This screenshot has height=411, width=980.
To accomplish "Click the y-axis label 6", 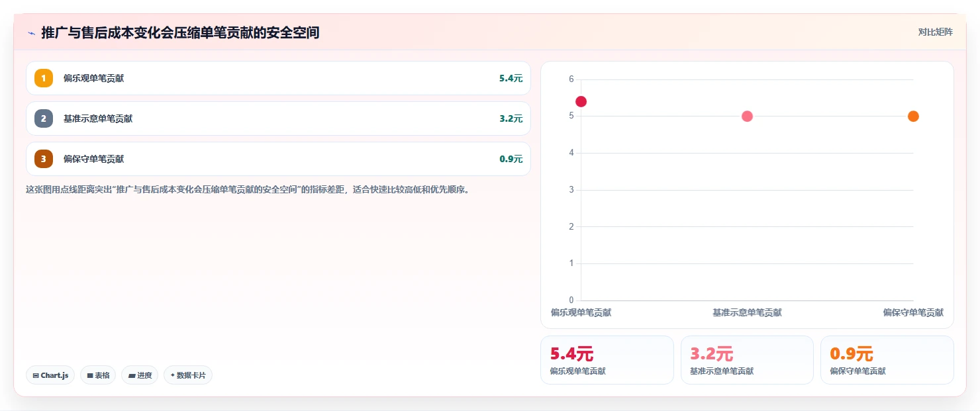I will (x=571, y=79).
